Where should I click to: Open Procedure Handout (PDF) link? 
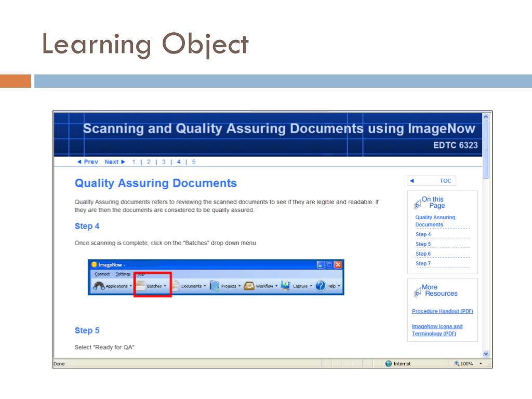(x=443, y=311)
